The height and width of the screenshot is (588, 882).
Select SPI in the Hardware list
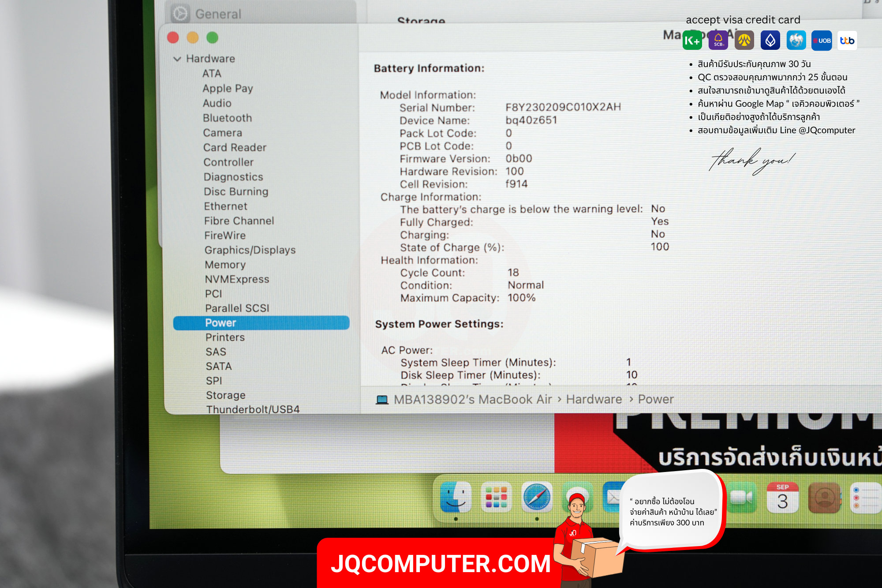tap(214, 380)
